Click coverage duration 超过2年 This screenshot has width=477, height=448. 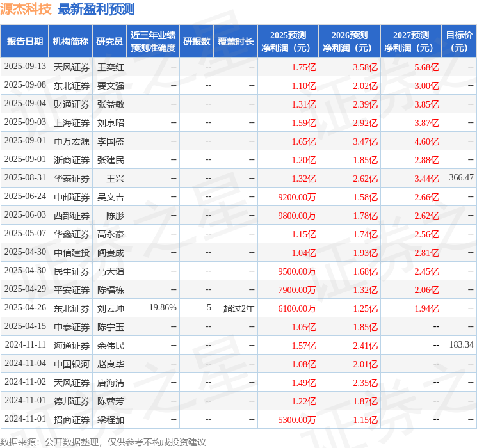coord(239,308)
